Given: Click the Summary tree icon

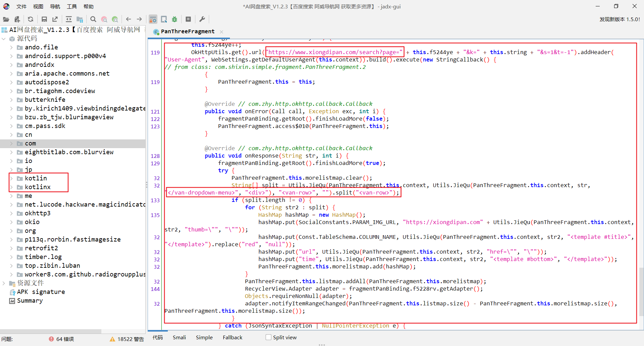Looking at the screenshot, I should point(12,301).
